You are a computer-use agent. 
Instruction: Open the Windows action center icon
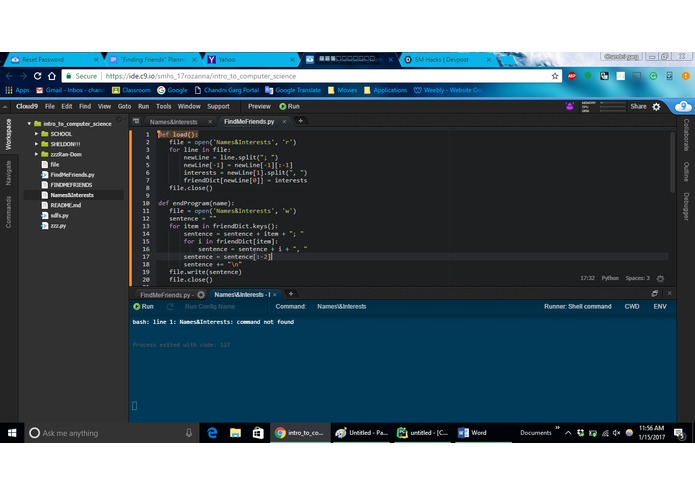coord(679,433)
